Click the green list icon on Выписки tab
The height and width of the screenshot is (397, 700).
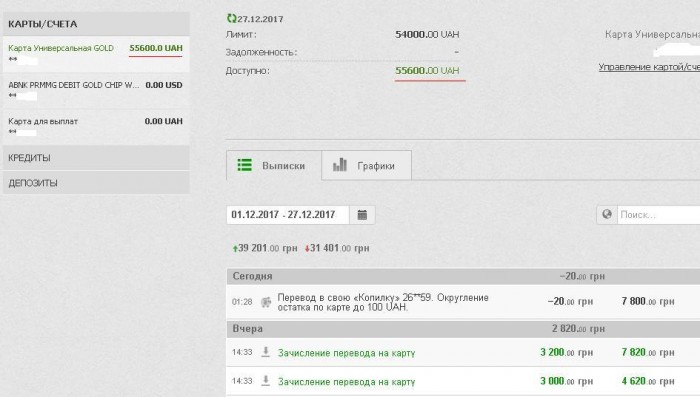pos(244,165)
